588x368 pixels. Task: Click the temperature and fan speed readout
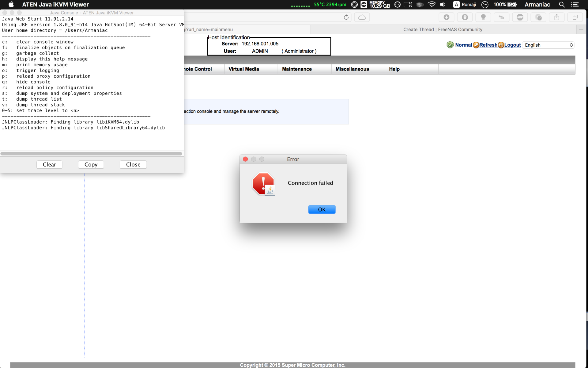point(330,4)
